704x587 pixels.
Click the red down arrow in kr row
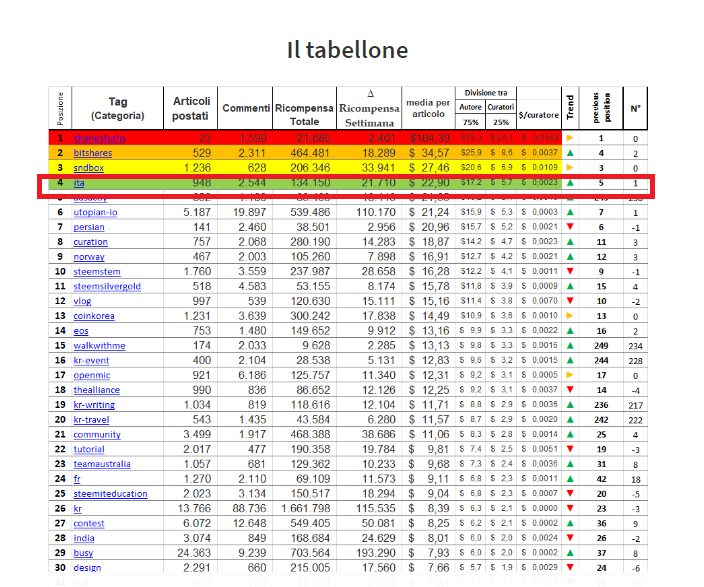[570, 508]
